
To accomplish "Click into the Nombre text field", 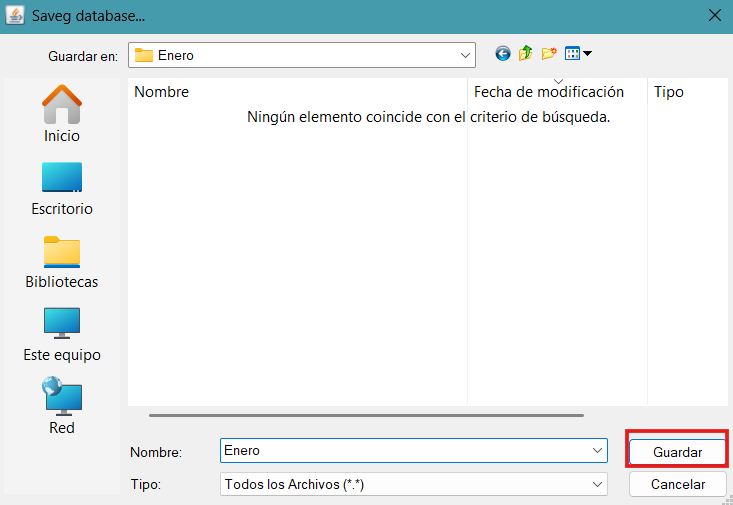I will pos(405,451).
